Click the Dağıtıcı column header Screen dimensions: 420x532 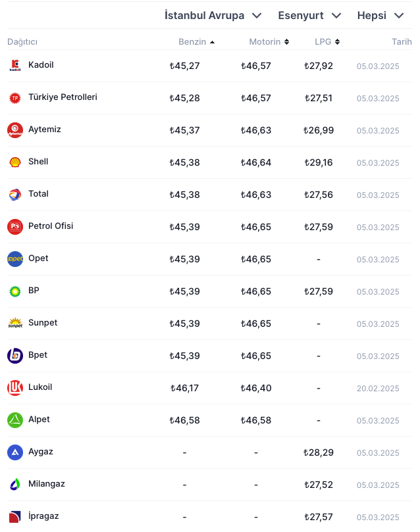point(22,42)
